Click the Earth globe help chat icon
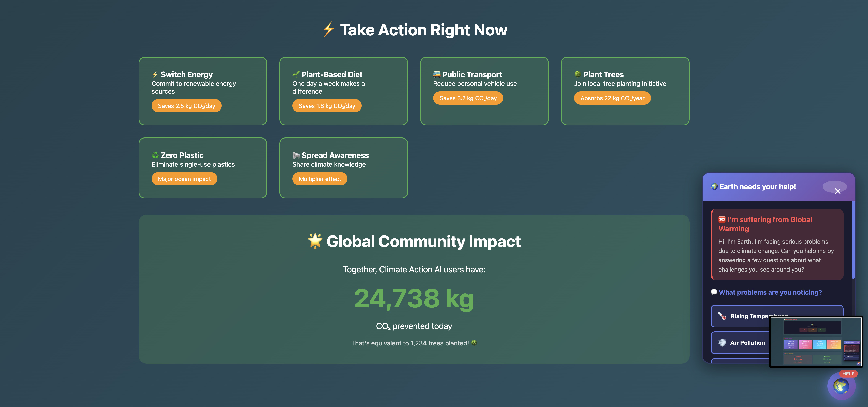The image size is (868, 407). pos(841,386)
